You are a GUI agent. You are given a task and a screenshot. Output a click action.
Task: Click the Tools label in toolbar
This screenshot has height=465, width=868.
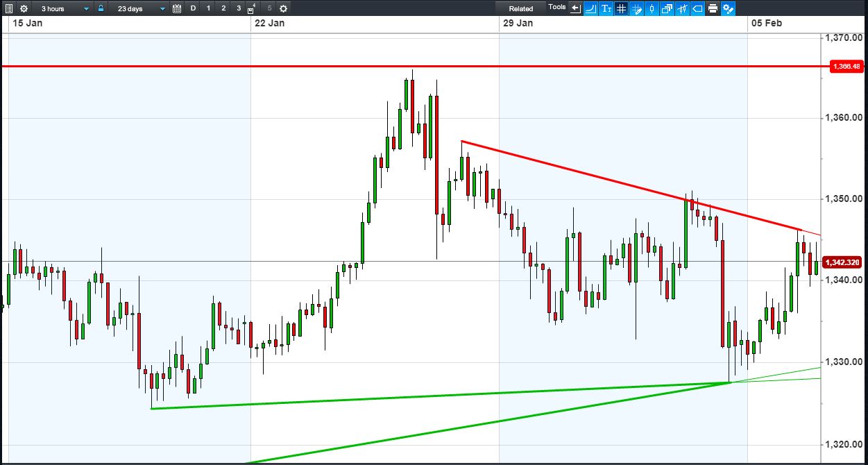tap(557, 7)
